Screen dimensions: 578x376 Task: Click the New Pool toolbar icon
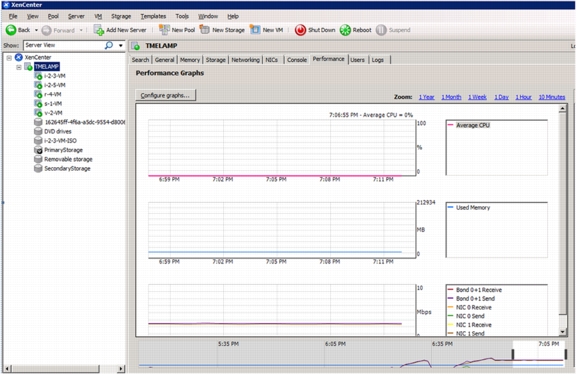[x=164, y=30]
